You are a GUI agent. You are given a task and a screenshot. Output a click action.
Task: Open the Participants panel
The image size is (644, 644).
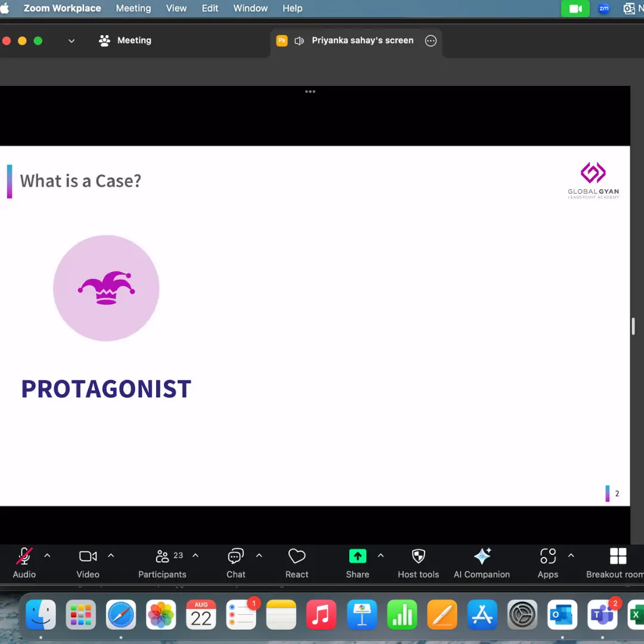162,562
